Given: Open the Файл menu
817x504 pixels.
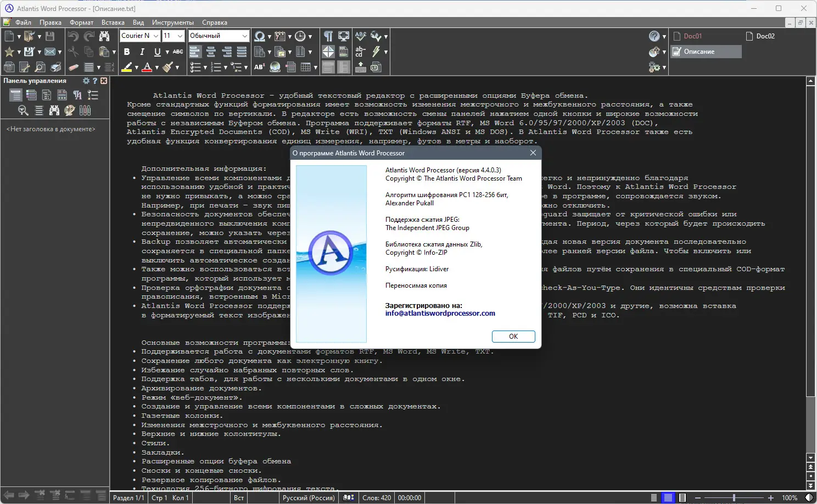Looking at the screenshot, I should pos(23,23).
